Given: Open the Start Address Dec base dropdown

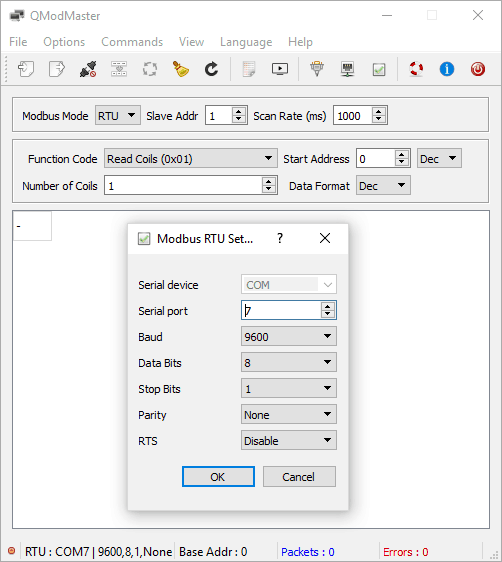Looking at the screenshot, I should click(x=439, y=158).
